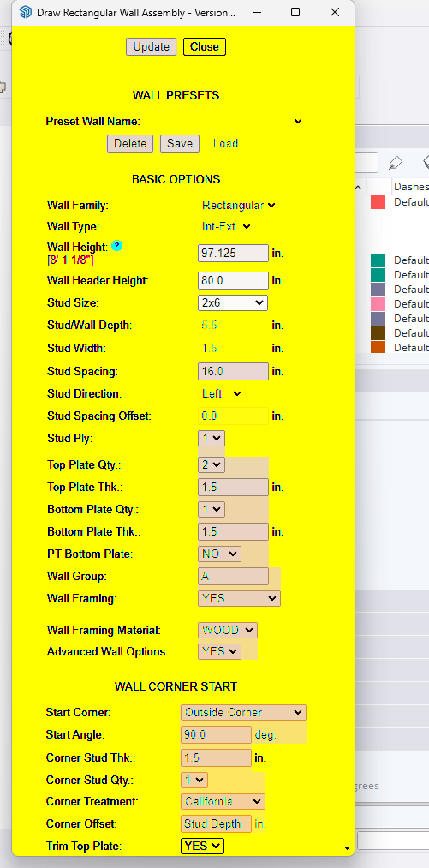Click the Delete preset button

(130, 143)
